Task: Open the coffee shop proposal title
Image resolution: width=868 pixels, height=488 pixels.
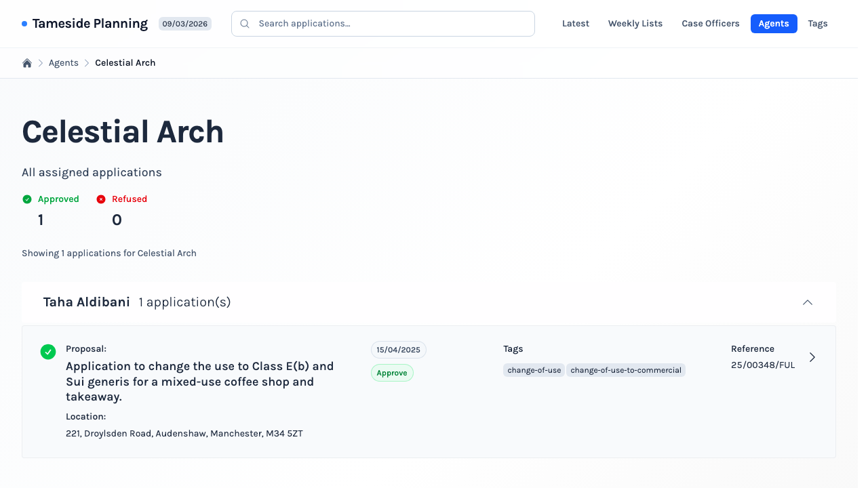Action: [200, 382]
